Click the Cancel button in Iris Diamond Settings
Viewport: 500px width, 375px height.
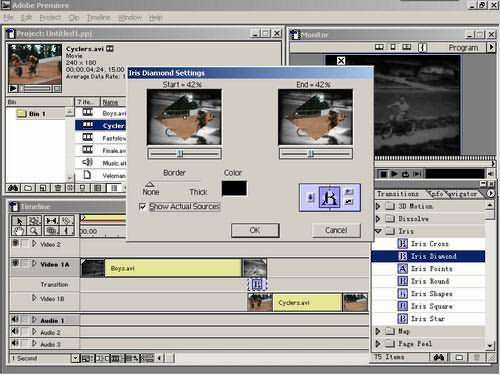[x=336, y=230]
